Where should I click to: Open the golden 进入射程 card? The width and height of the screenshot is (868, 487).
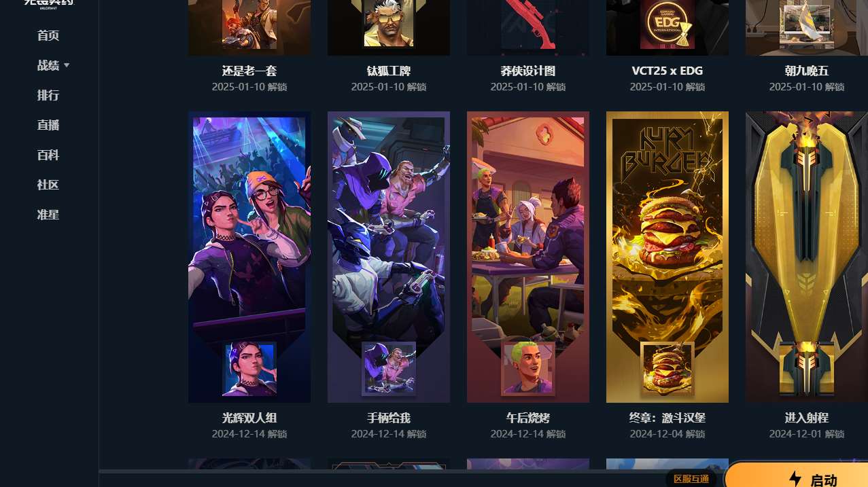tap(807, 257)
